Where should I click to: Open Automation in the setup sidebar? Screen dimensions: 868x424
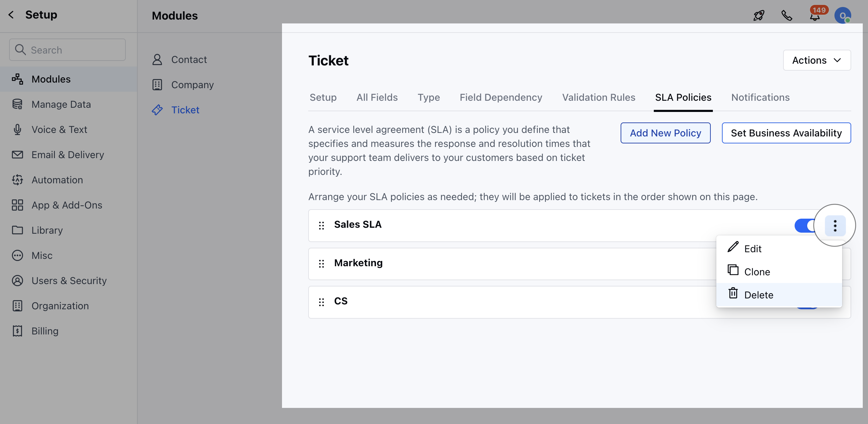point(57,180)
